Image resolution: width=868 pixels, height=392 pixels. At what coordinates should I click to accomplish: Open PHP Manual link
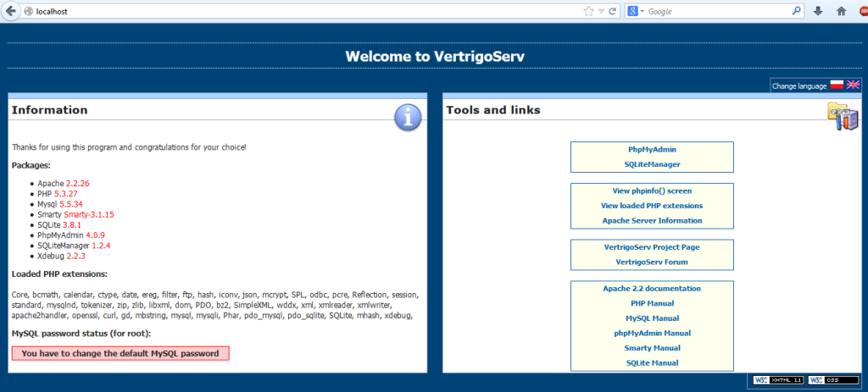pyautogui.click(x=652, y=304)
